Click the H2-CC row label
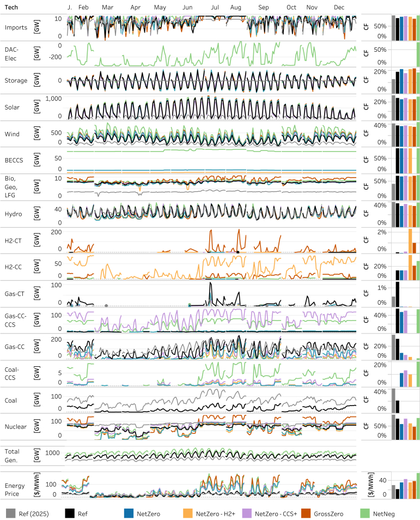Viewport: 420px width, 520px height. point(13,267)
